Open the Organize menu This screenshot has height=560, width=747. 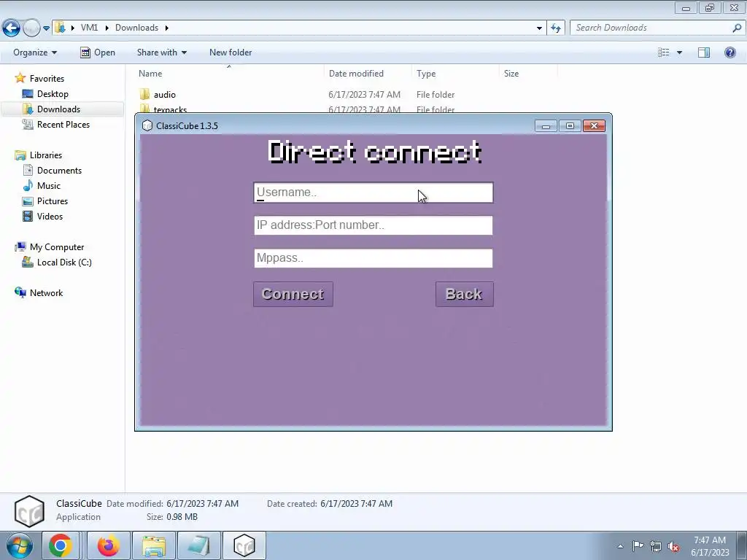pyautogui.click(x=35, y=52)
